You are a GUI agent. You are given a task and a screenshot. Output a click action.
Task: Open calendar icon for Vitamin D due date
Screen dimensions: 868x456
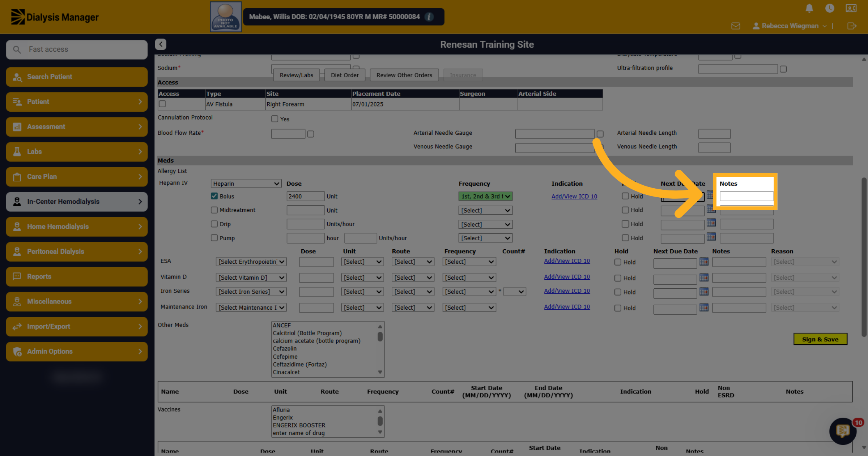pyautogui.click(x=704, y=277)
